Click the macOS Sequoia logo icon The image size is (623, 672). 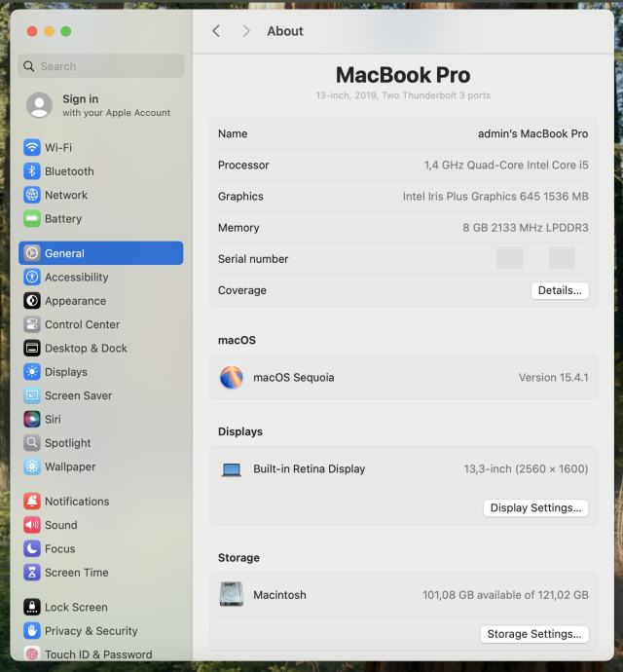[x=232, y=378]
